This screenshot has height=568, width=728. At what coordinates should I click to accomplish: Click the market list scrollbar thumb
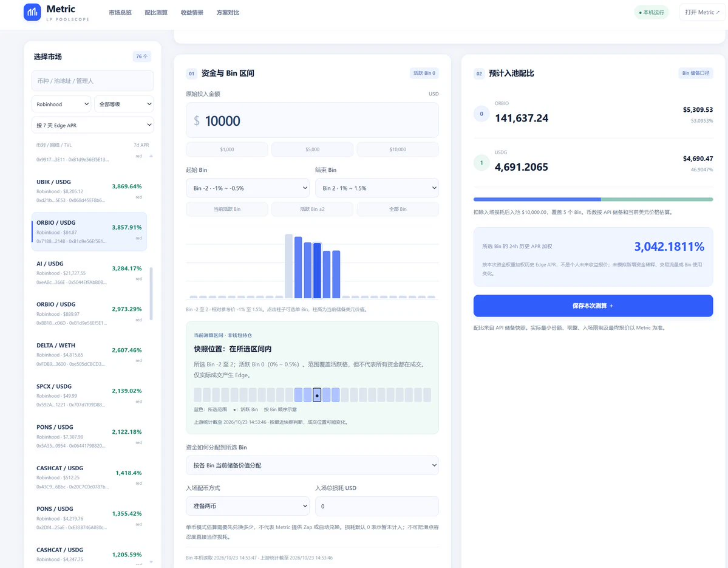151,293
